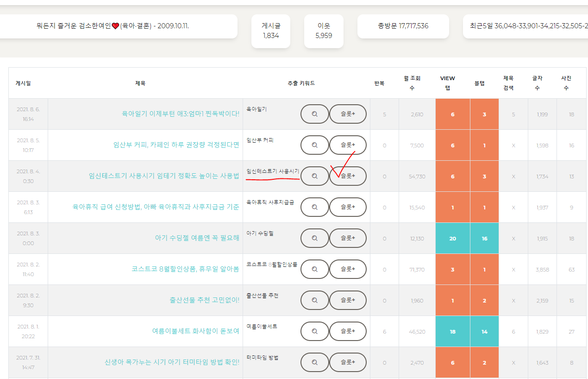Click magnifier button for 아기 수딩젤
This screenshot has width=588, height=379.
pos(315,238)
